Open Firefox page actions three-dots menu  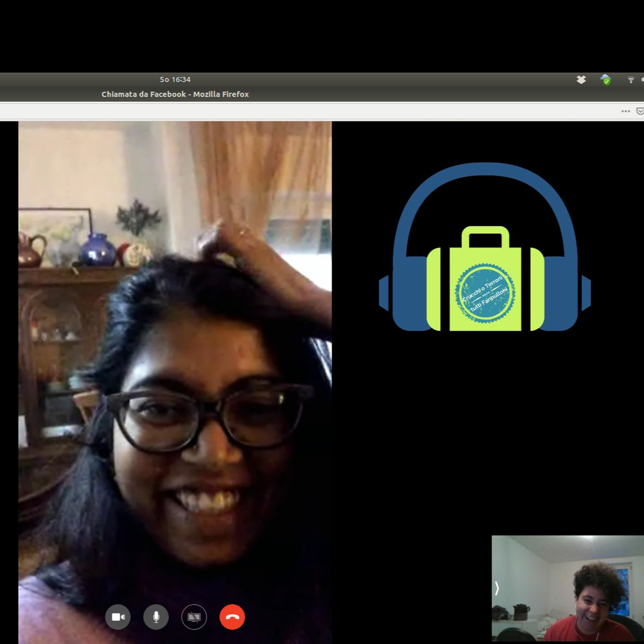pos(626,111)
